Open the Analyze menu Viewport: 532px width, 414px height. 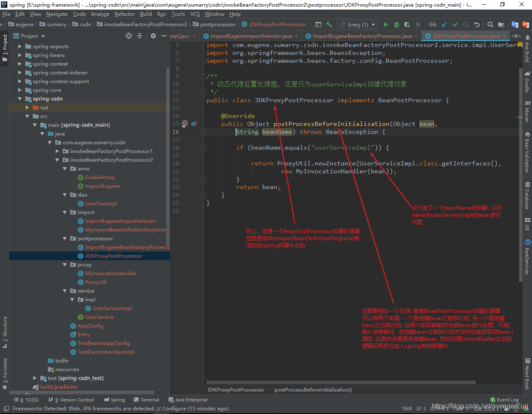(x=100, y=14)
